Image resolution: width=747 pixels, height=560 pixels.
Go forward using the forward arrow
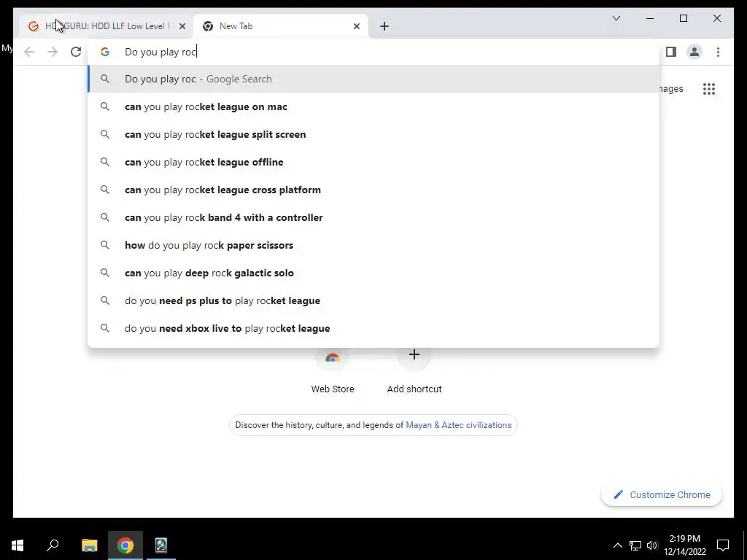[53, 52]
